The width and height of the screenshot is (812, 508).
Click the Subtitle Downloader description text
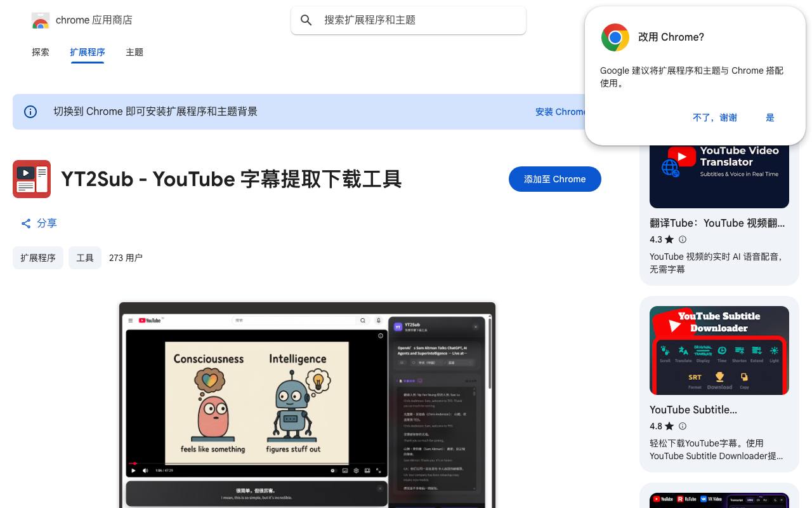tap(716, 450)
